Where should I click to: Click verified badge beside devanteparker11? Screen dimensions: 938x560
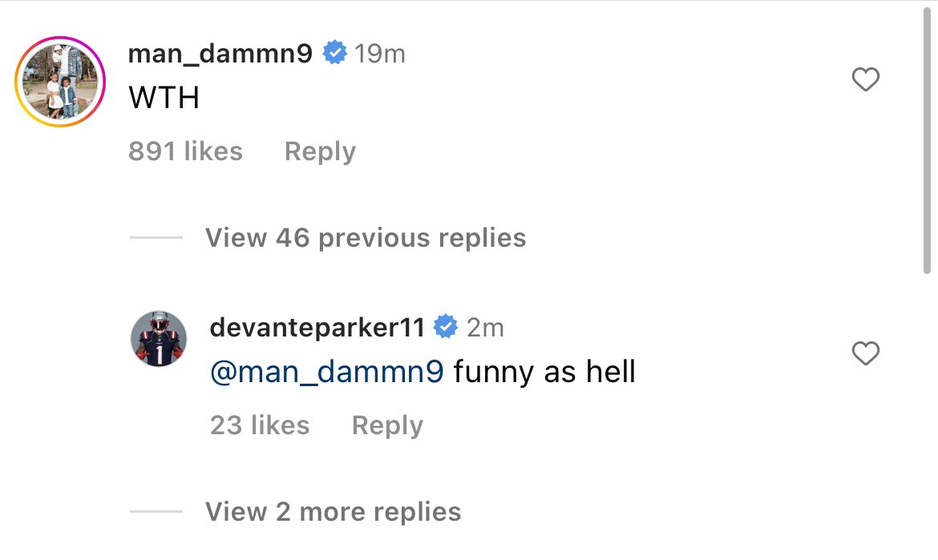pyautogui.click(x=446, y=327)
